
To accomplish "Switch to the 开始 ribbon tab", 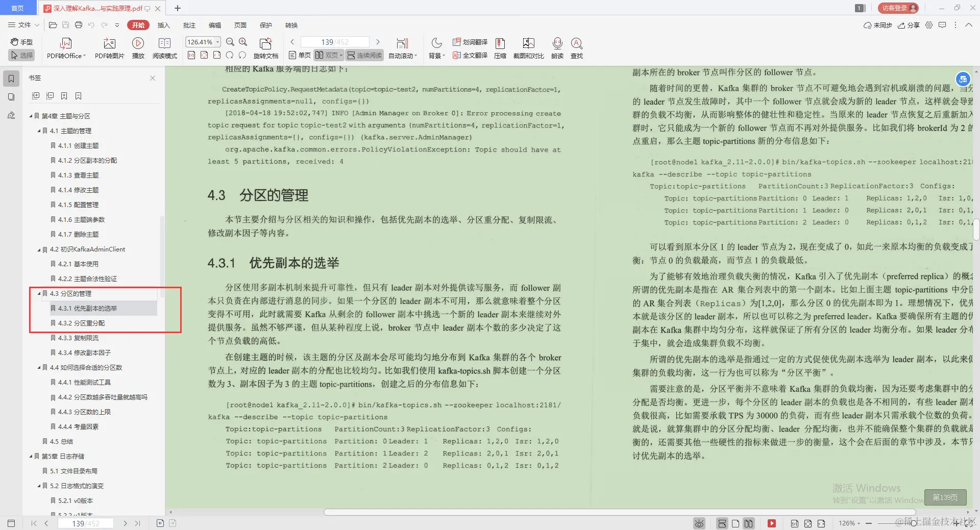I will click(x=137, y=24).
